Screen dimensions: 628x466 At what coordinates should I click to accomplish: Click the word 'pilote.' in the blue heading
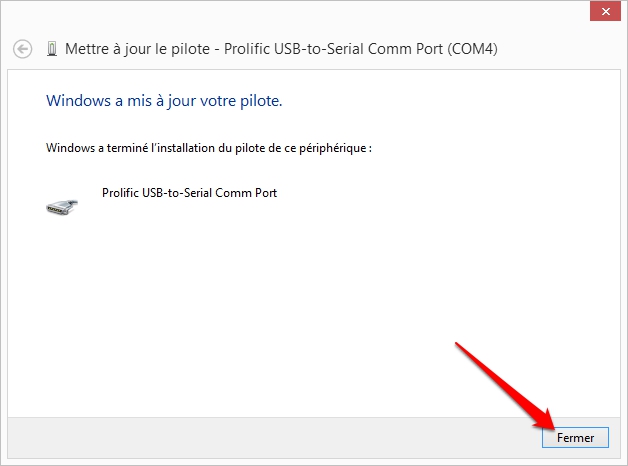(261, 101)
